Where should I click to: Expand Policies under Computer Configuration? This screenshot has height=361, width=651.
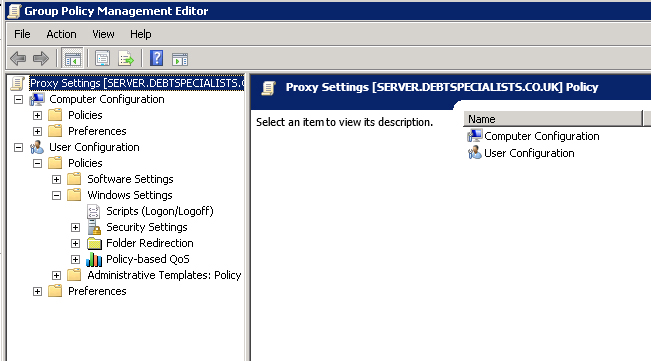click(x=37, y=115)
